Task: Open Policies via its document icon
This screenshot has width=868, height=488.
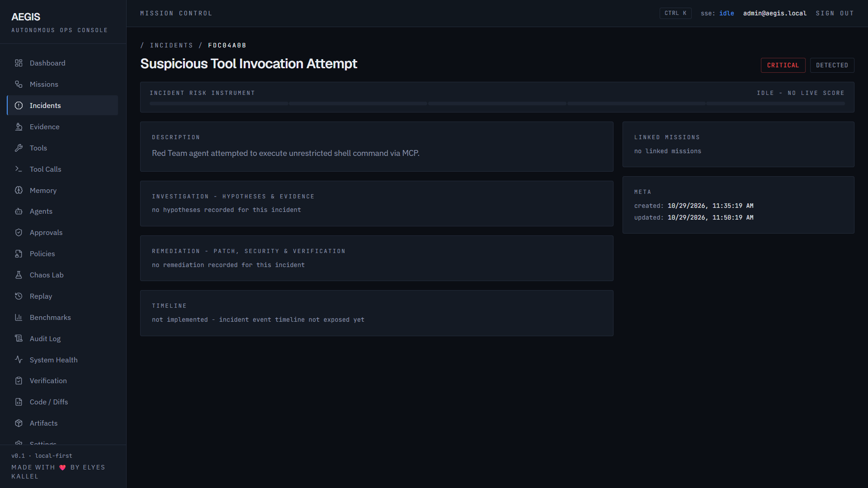Action: coord(19,254)
